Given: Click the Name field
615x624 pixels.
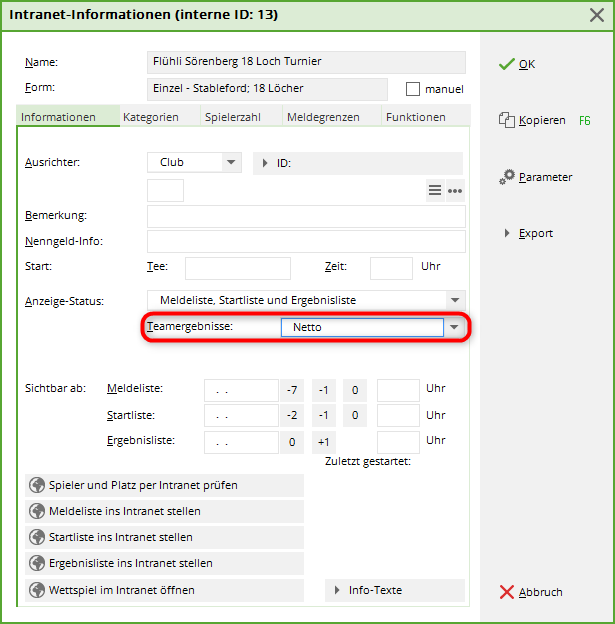Looking at the screenshot, I should (x=306, y=62).
